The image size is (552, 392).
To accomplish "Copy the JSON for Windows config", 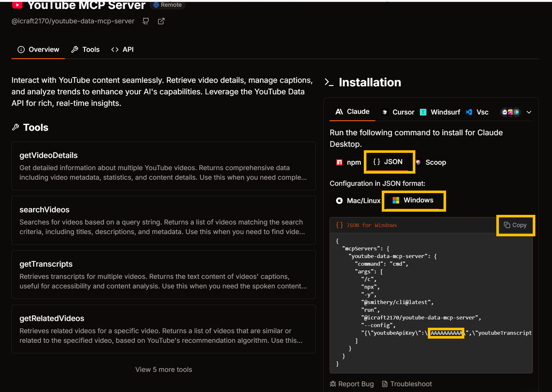I will 515,225.
